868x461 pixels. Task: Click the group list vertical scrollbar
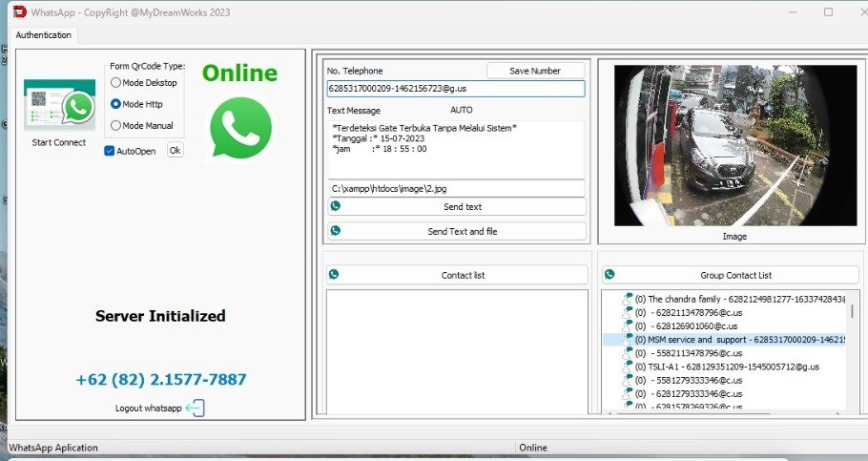[x=852, y=311]
